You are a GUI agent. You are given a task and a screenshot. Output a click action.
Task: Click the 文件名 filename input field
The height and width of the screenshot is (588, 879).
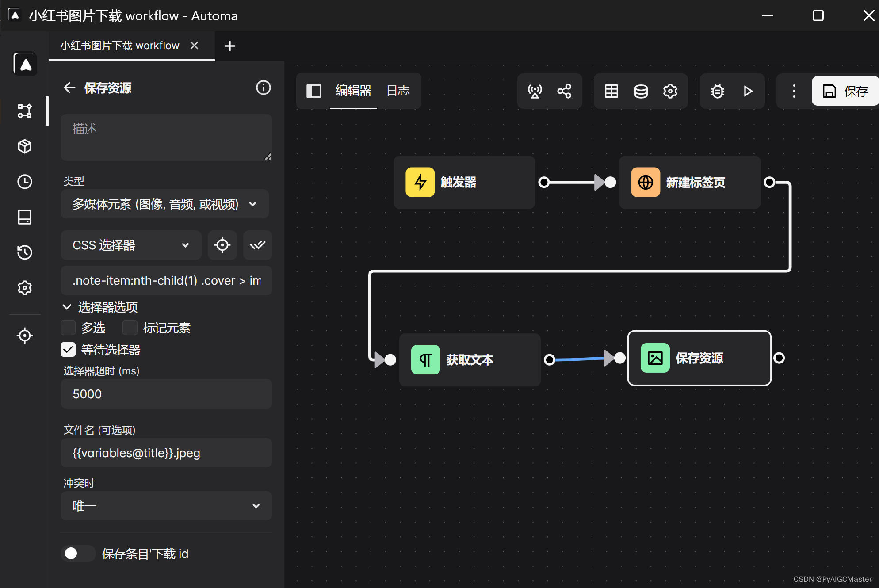166,453
